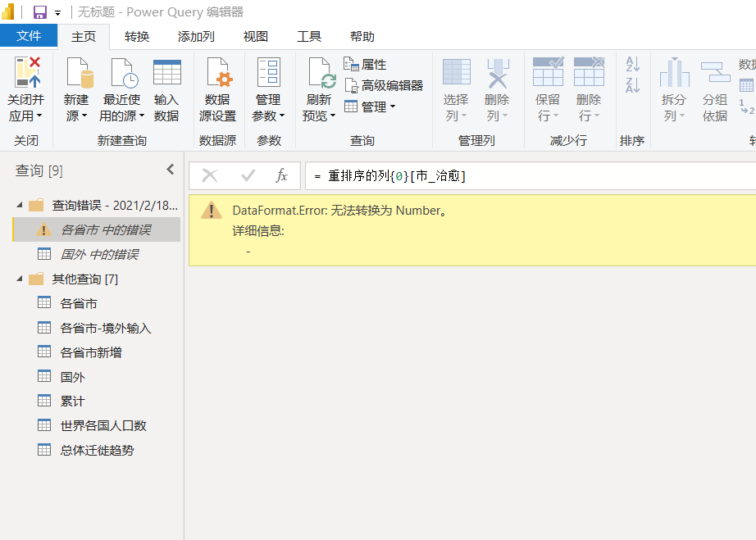This screenshot has height=540, width=756.
Task: Open the Properties (属性) button
Action: click(366, 65)
